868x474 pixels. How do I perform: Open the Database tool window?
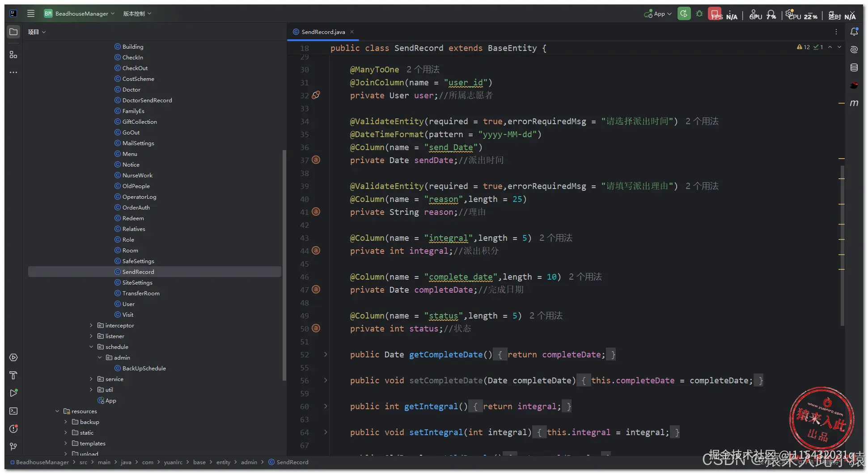click(x=854, y=67)
